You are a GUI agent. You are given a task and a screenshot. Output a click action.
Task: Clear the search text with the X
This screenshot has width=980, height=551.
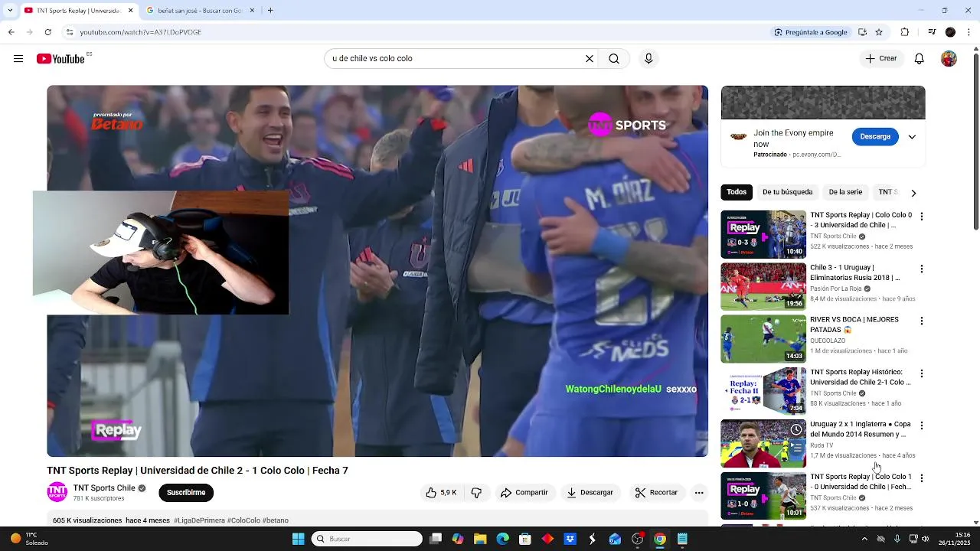pos(590,59)
